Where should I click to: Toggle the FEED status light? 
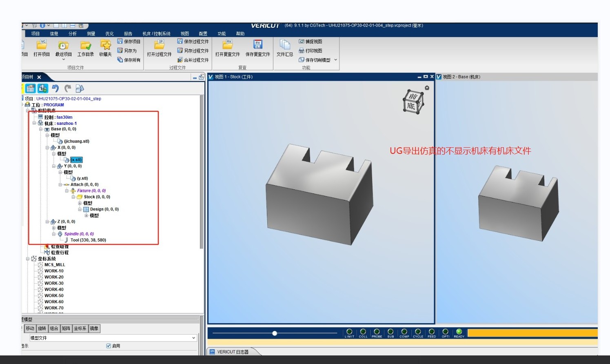pos(432,331)
